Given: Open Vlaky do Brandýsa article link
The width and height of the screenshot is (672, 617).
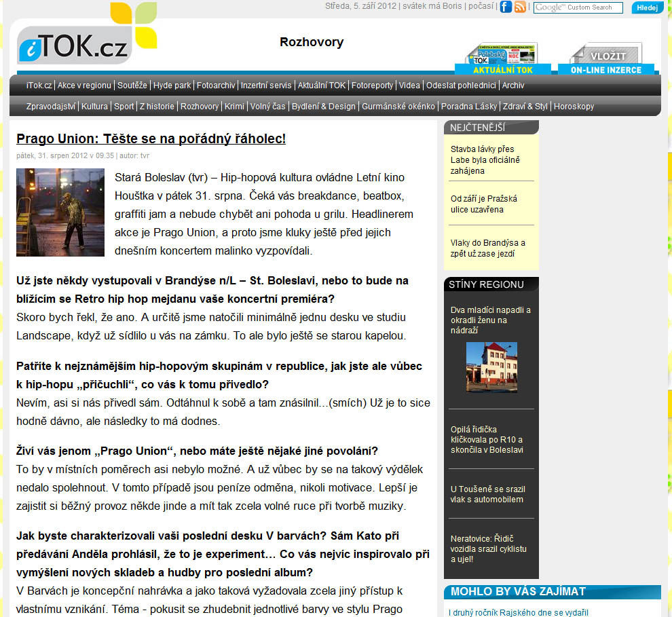Looking at the screenshot, I should [487, 248].
